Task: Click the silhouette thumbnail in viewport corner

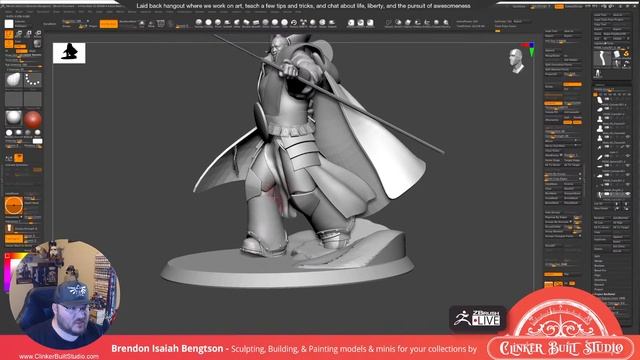Action: [x=69, y=53]
